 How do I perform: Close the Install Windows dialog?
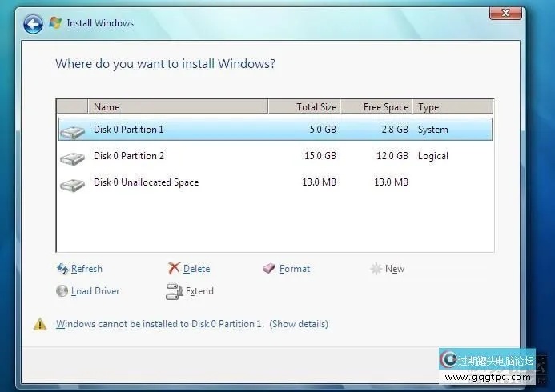pyautogui.click(x=505, y=14)
